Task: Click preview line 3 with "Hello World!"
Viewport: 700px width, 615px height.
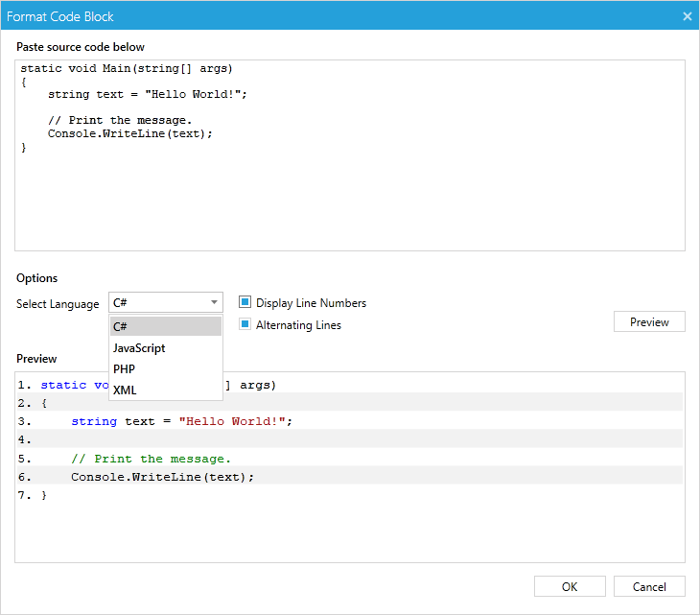Action: coord(350,421)
